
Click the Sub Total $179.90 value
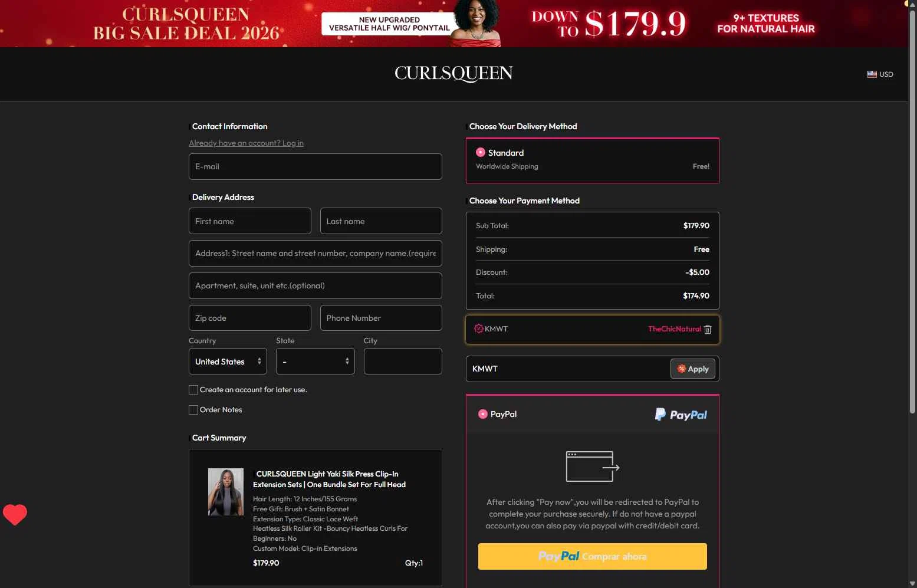tap(696, 226)
